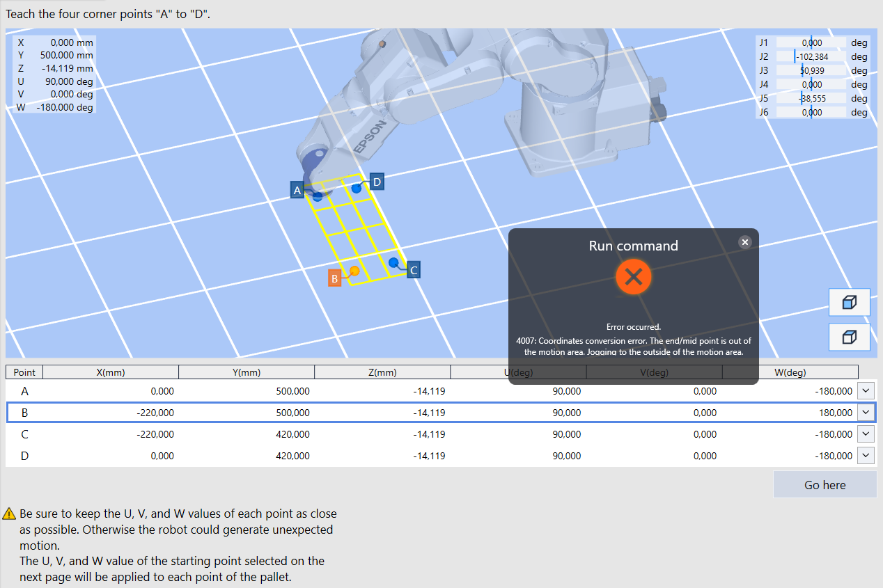Adjust the J5 joint angle slider
The height and width of the screenshot is (588, 883).
811,98
